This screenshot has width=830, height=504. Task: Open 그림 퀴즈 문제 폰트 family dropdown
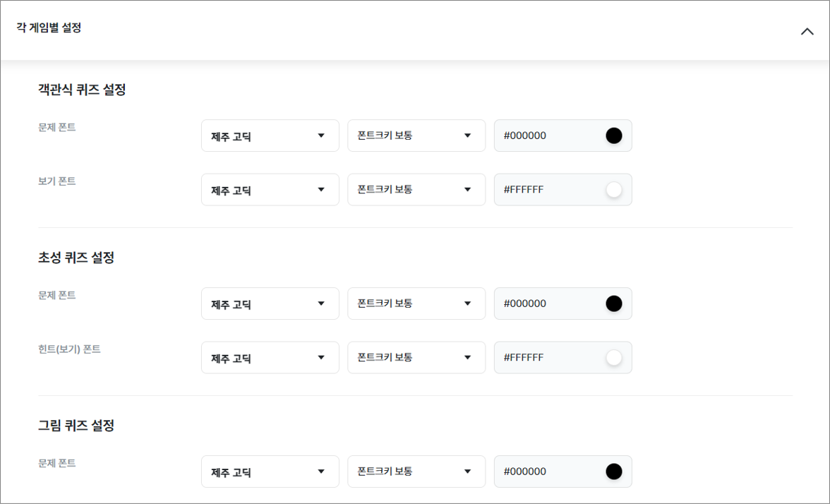coord(270,472)
